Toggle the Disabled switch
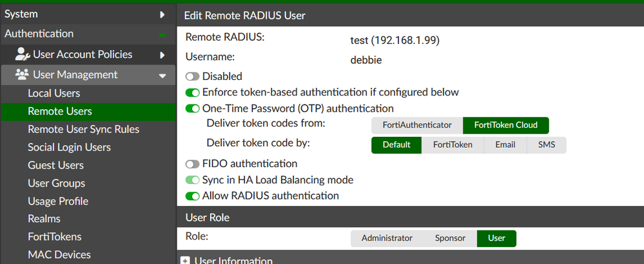644x264 pixels. [192, 77]
